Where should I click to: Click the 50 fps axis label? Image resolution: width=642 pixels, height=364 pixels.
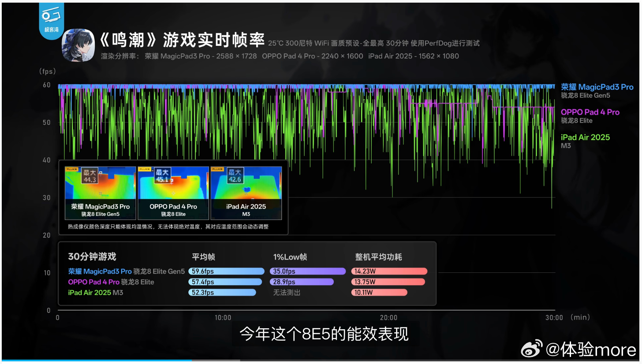[x=47, y=123]
